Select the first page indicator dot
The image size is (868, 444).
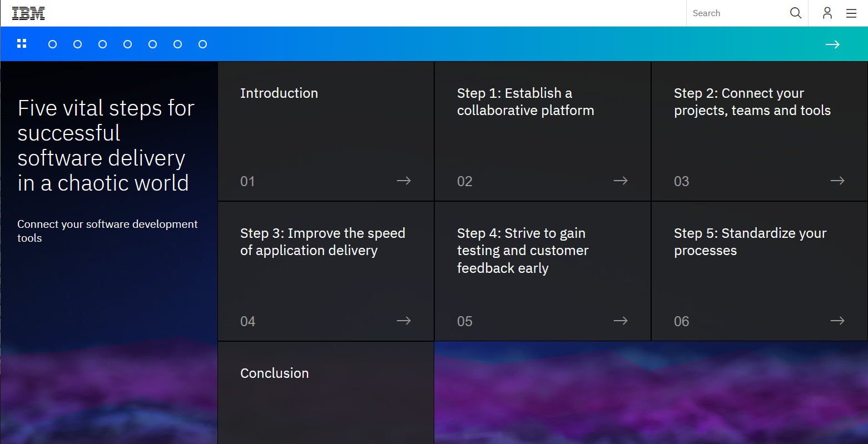tap(53, 44)
